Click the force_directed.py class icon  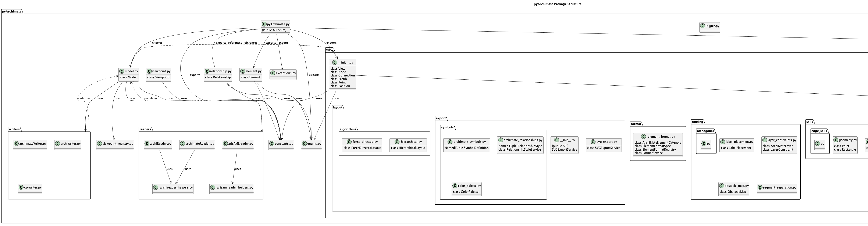pyautogui.click(x=349, y=142)
